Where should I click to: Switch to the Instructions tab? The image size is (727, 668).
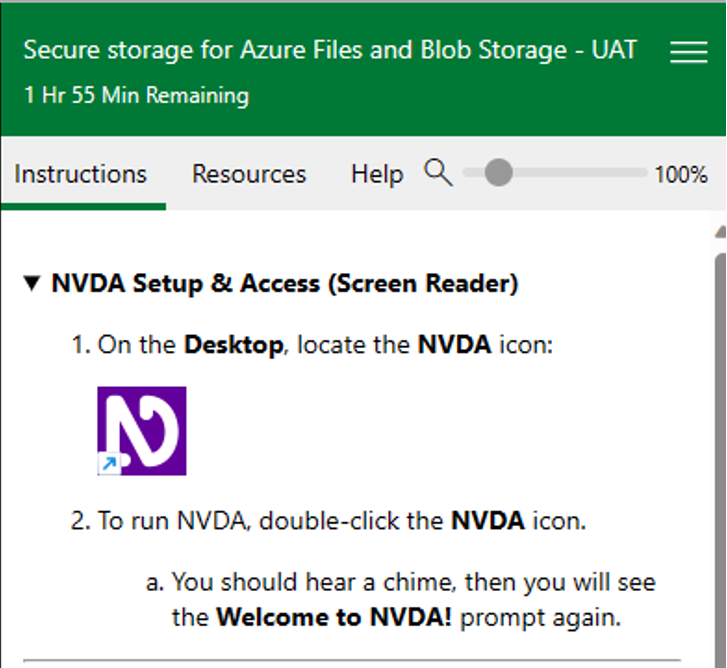pyautogui.click(x=81, y=174)
